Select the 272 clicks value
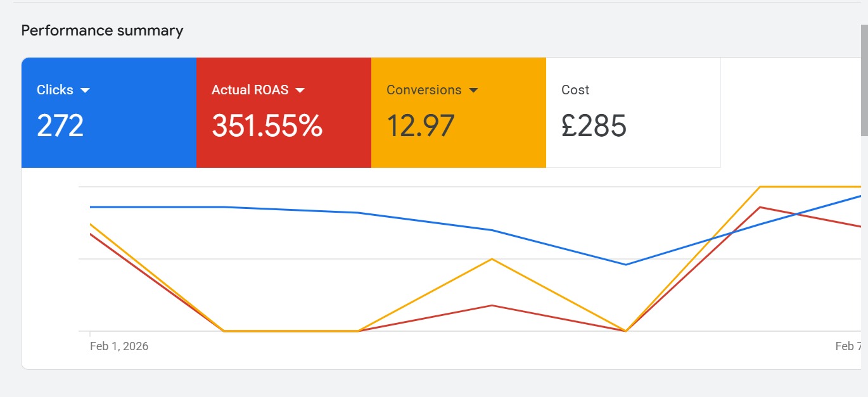Viewport: 868px width, 397px height. 60,125
